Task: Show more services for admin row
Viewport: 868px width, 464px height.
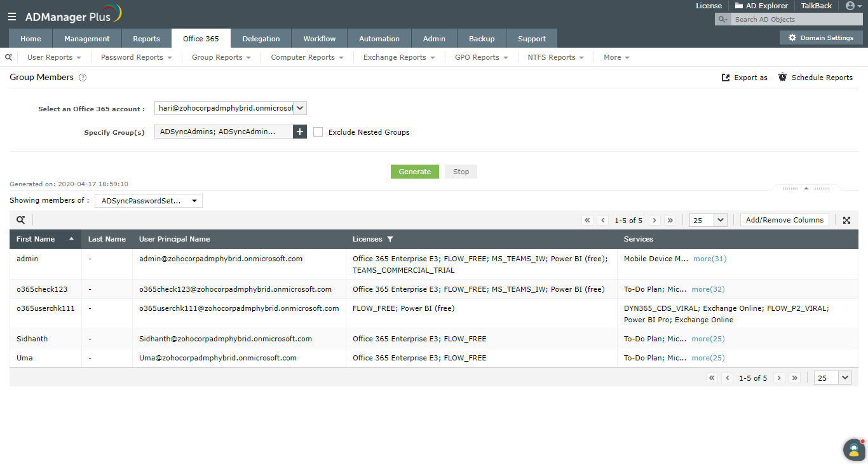Action: 710,259
